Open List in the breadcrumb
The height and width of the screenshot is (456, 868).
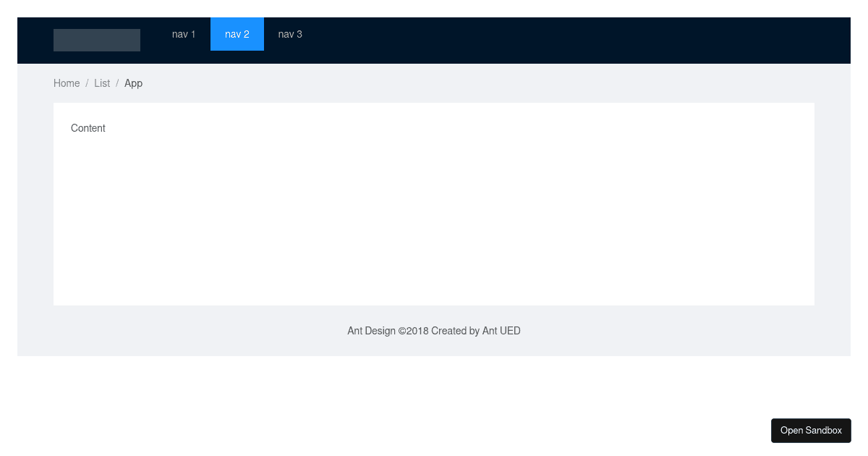[102, 83]
